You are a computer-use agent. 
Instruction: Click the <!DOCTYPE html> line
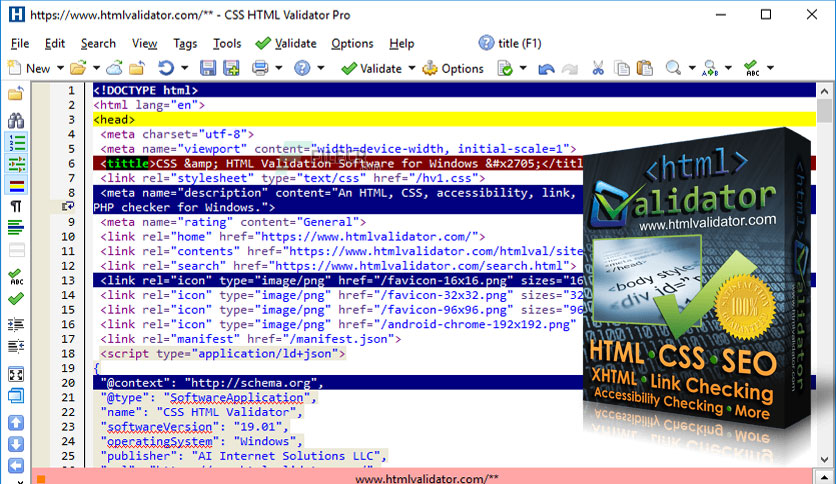point(454,90)
